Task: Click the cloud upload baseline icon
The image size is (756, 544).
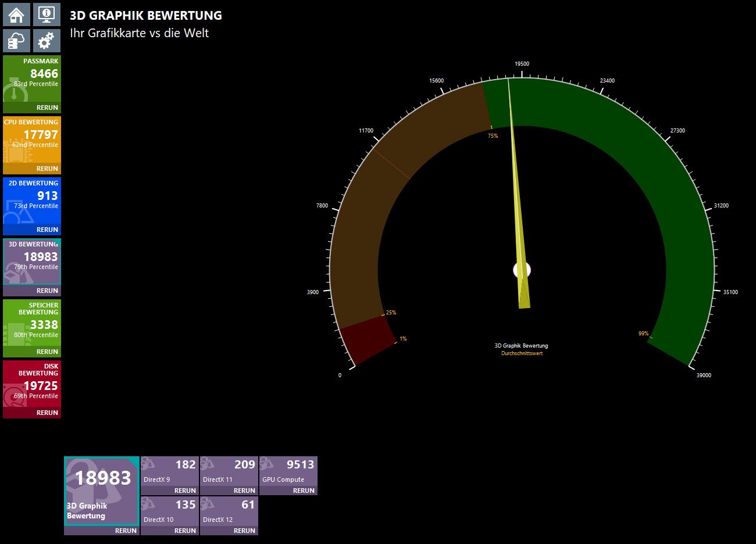Action: (16, 41)
